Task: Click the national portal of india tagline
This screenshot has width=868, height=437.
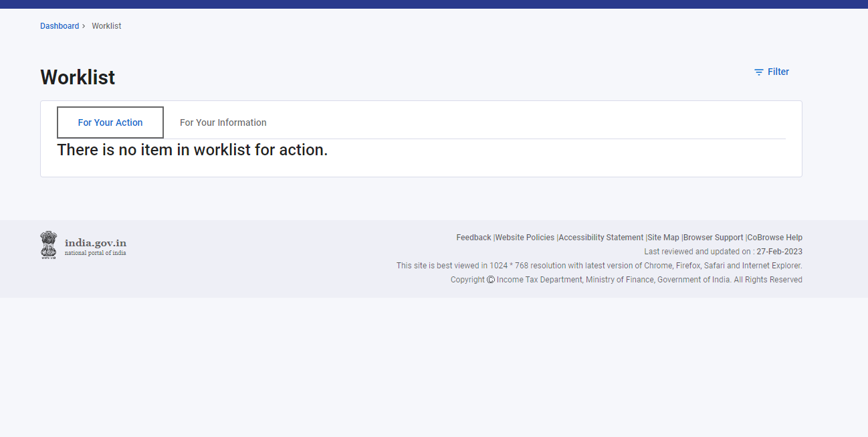Action: tap(95, 254)
